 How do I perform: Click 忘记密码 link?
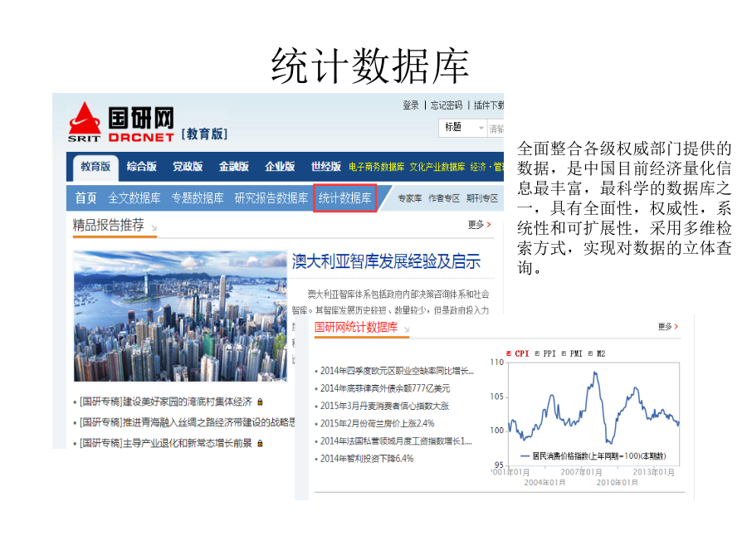tap(447, 105)
